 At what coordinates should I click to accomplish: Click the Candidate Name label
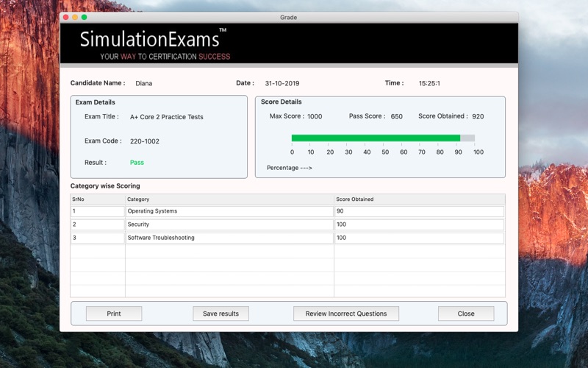click(x=98, y=83)
